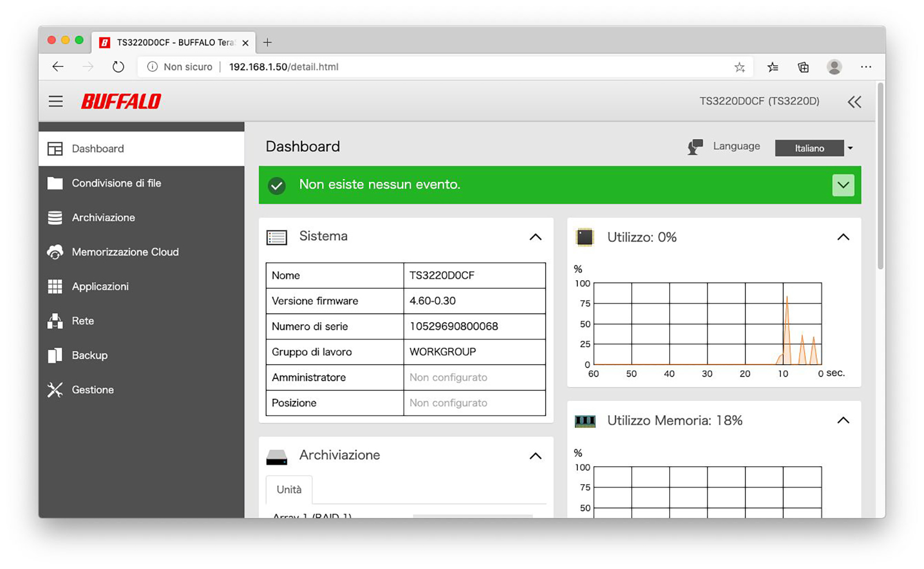Open the browser profile avatar
This screenshot has height=569, width=924.
(834, 67)
